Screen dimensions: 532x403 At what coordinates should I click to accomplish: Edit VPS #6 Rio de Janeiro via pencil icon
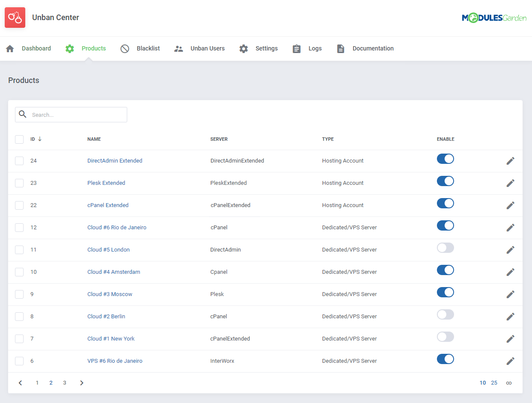click(510, 361)
